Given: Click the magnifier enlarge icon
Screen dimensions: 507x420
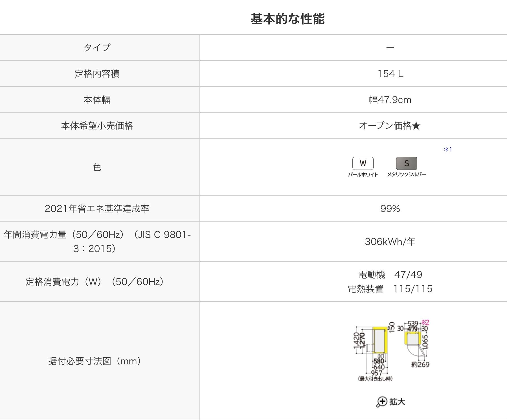Looking at the screenshot, I should point(381,402).
